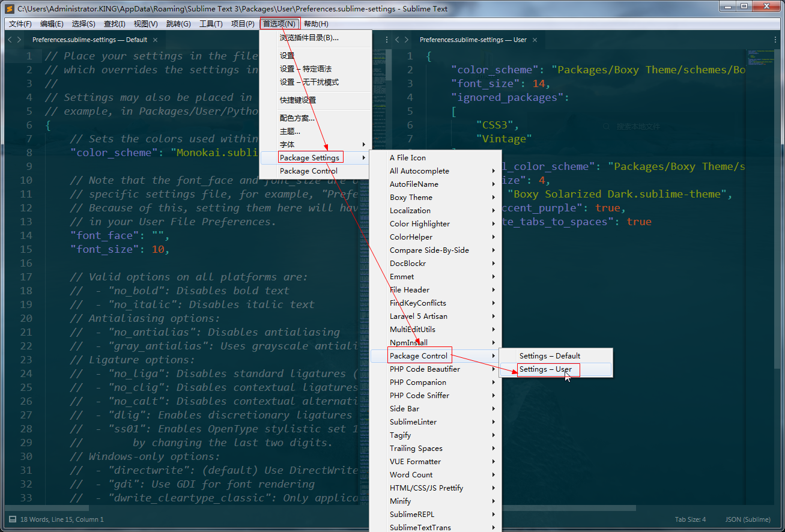Click back arrow beside the Default tab
The image size is (785, 532).
pyautogui.click(x=10, y=40)
